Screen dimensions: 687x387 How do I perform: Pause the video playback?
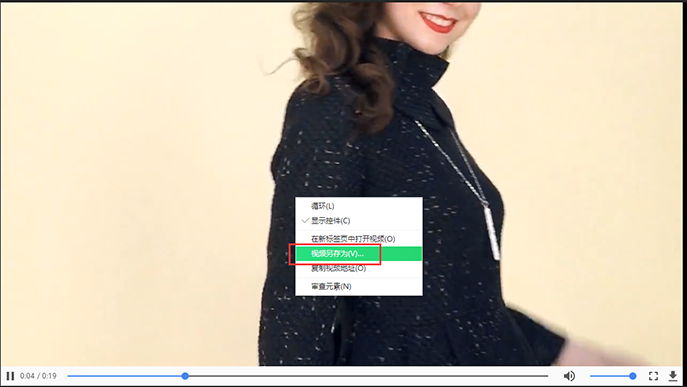point(10,376)
